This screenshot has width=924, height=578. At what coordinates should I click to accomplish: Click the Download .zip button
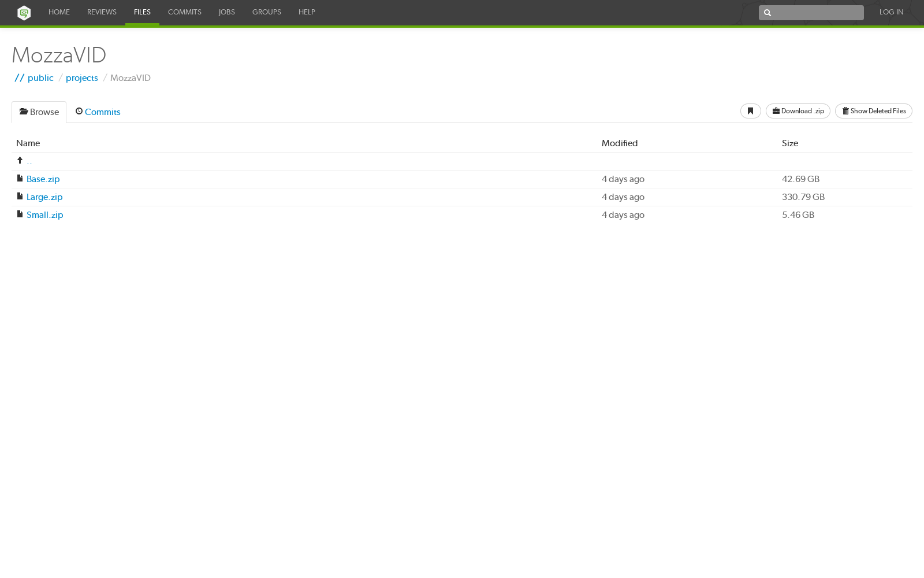[x=798, y=111]
